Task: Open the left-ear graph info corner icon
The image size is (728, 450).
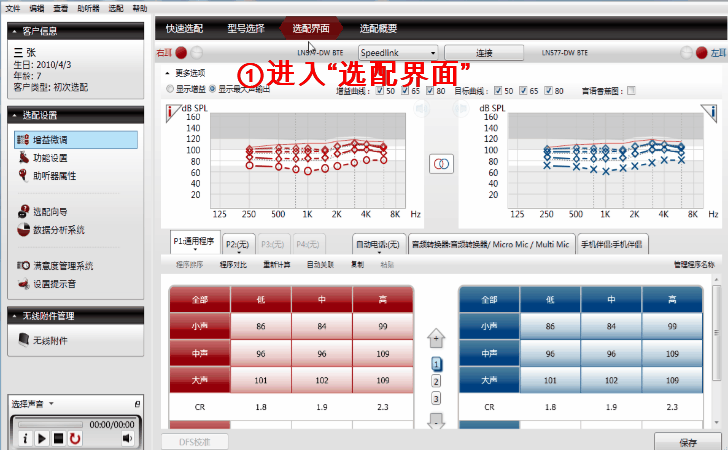Action: (x=709, y=111)
